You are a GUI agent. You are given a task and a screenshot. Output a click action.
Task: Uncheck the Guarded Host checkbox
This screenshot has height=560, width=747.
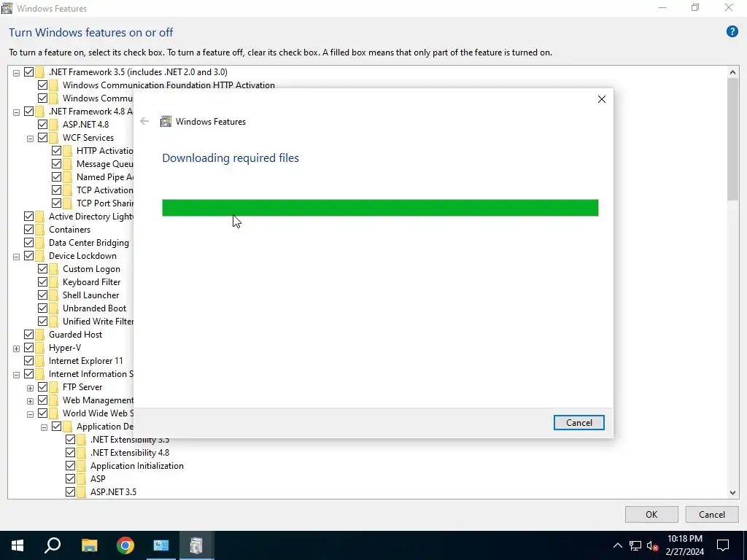(x=28, y=334)
